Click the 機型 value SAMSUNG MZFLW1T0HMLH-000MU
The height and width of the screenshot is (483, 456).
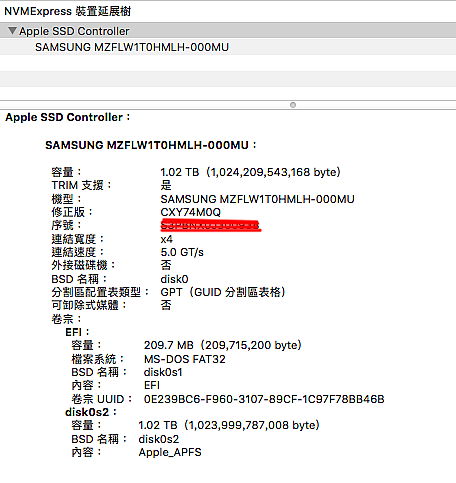click(257, 199)
